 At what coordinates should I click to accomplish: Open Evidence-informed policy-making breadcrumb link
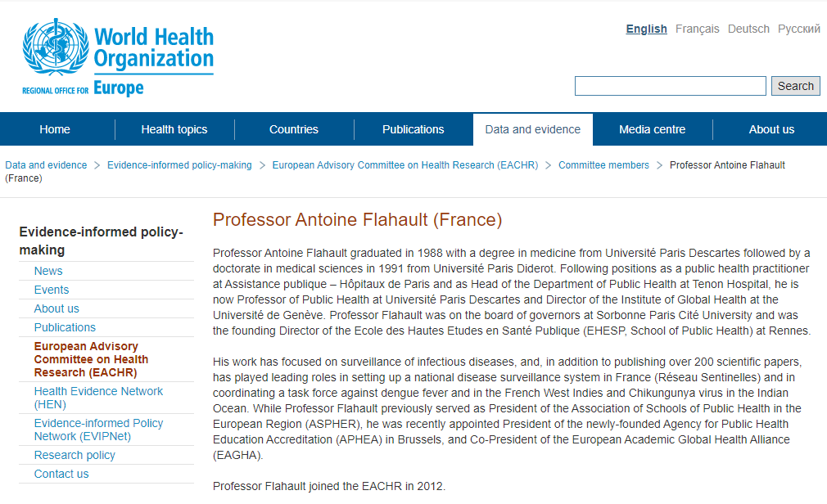(179, 165)
